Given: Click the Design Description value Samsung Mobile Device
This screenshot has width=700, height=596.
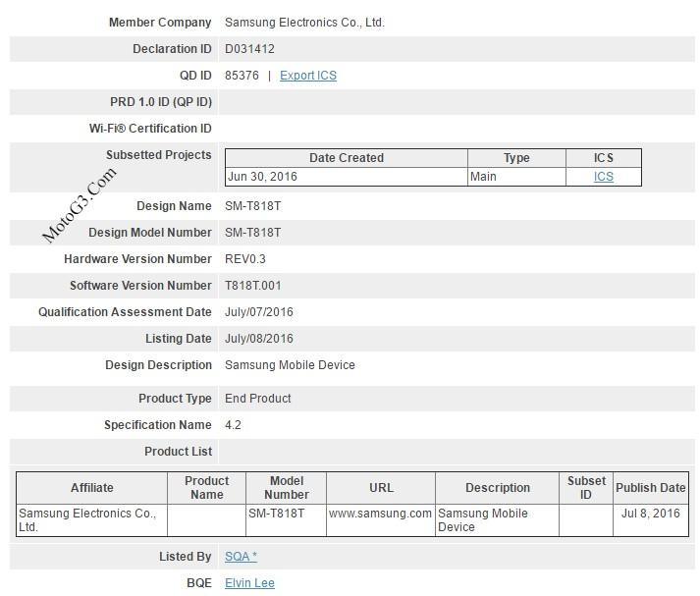Looking at the screenshot, I should tap(290, 364).
